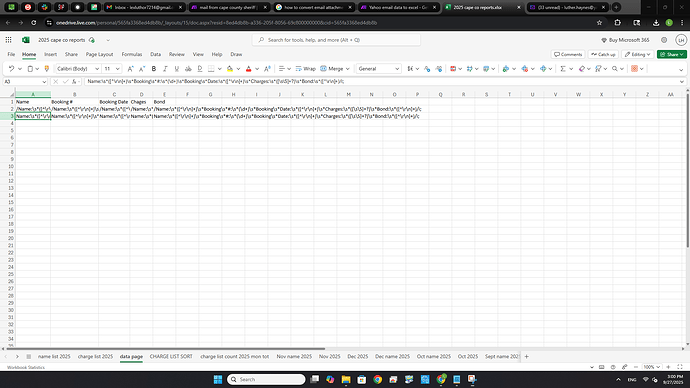The height and width of the screenshot is (388, 690).
Task: Increase font size with the grow-font icon
Action: tap(130, 69)
